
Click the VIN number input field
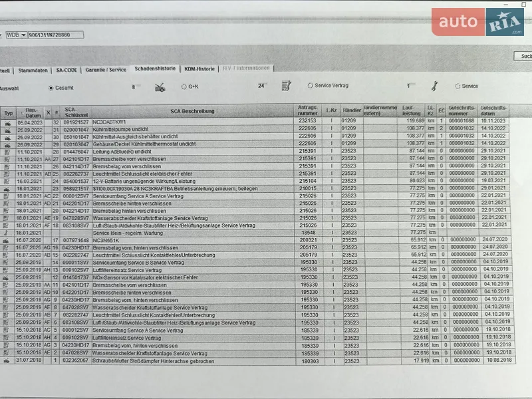(x=57, y=35)
